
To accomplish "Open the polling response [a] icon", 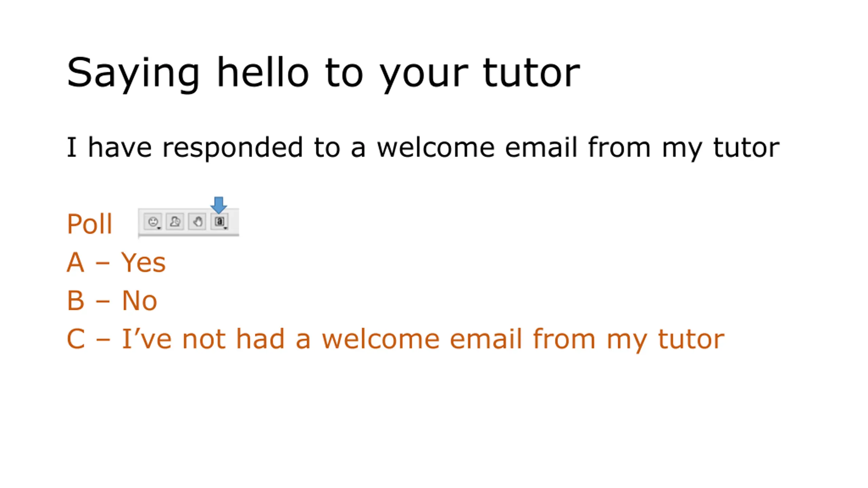I will [219, 222].
